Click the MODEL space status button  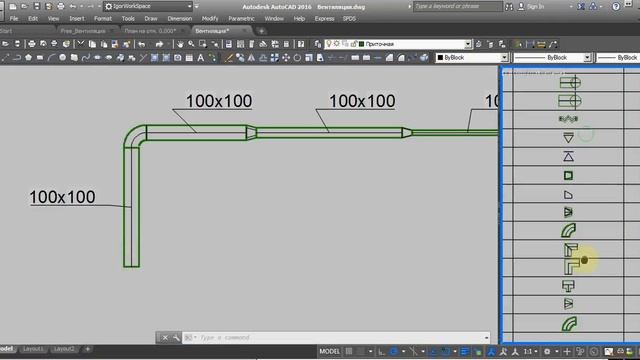tap(329, 351)
